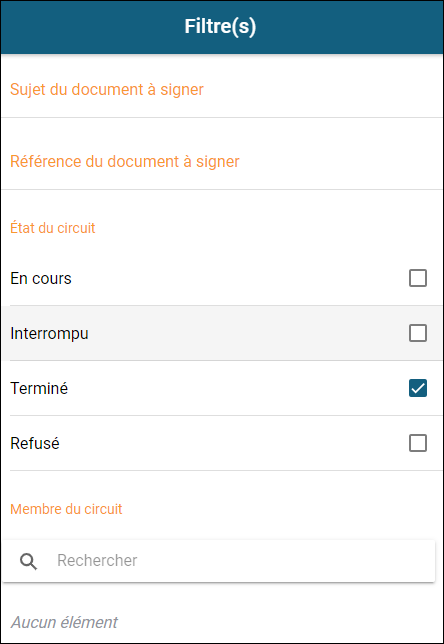This screenshot has width=444, height=644.
Task: Click the Membre du circuit section heading
Action: click(66, 509)
